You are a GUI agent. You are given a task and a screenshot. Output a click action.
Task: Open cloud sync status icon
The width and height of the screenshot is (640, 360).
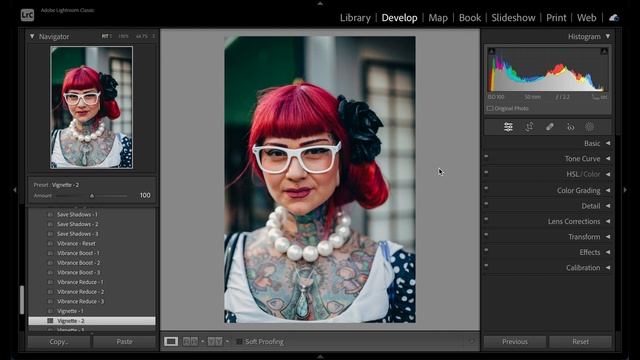(x=613, y=18)
